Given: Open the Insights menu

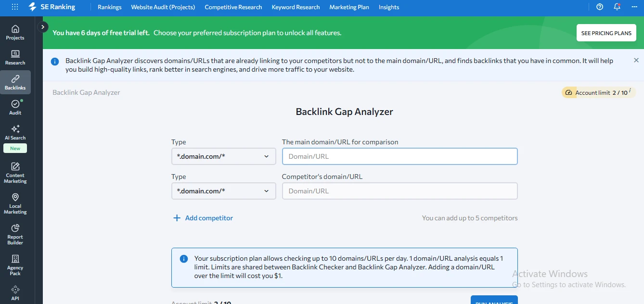Looking at the screenshot, I should tap(389, 7).
